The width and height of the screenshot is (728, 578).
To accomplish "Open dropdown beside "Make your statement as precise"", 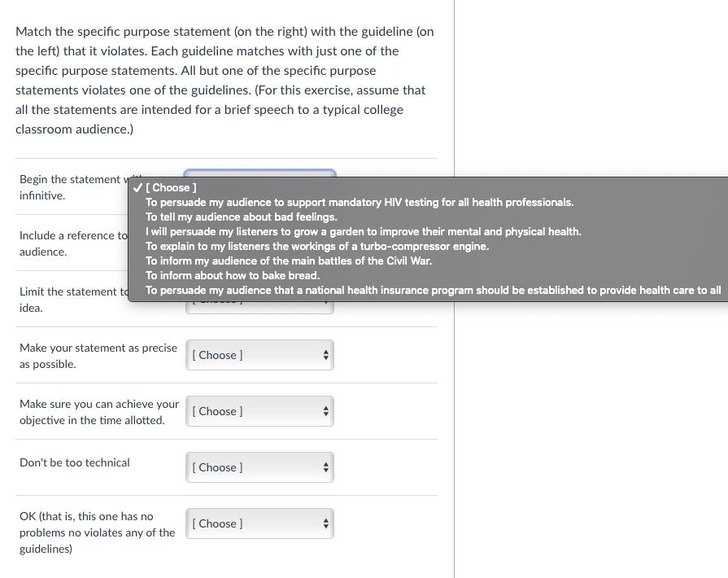I will 259,355.
